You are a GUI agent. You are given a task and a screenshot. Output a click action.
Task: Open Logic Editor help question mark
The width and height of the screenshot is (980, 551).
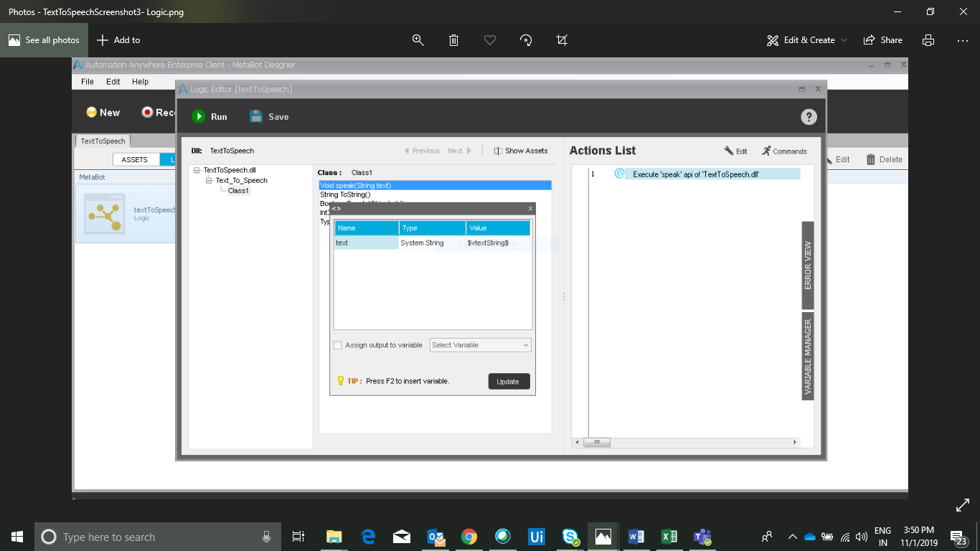point(809,117)
